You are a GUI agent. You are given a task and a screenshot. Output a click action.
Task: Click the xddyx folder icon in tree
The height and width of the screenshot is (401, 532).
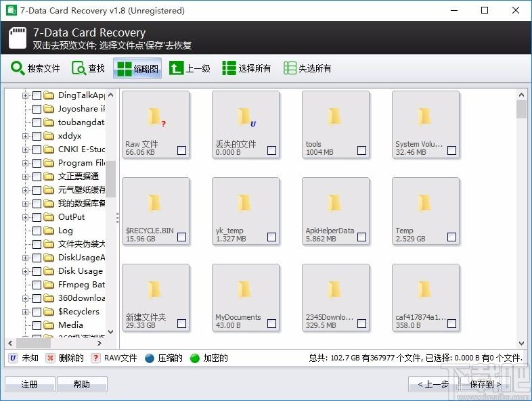pyautogui.click(x=49, y=136)
